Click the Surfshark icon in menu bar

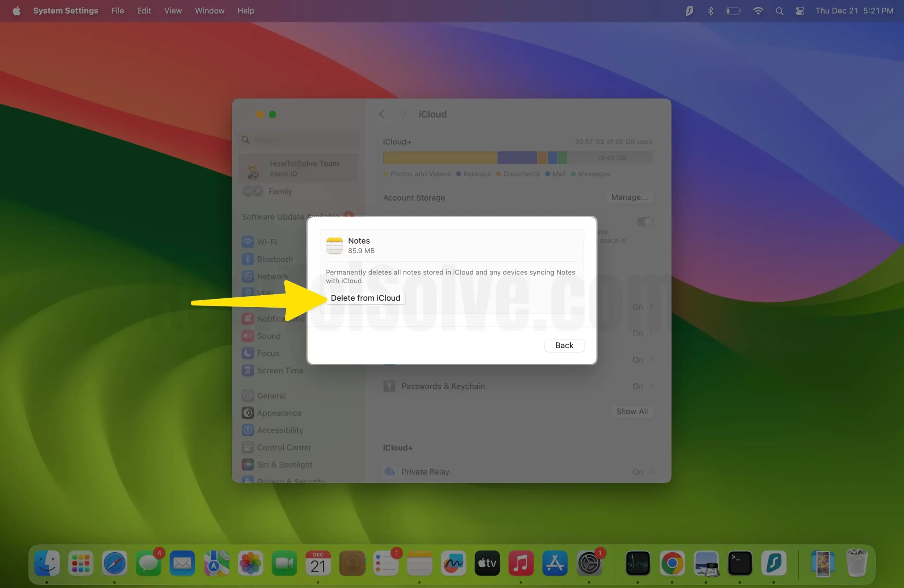[689, 11]
